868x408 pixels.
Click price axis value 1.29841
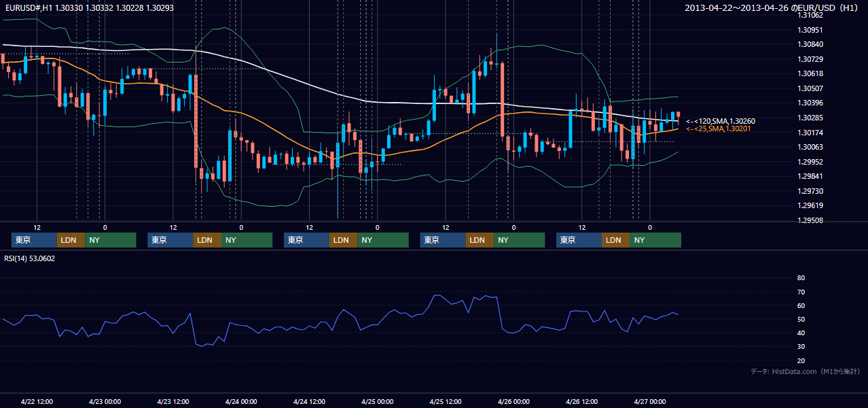[810, 176]
